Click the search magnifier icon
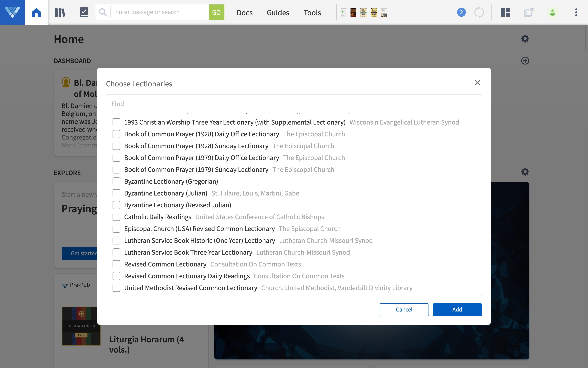The image size is (588, 368). (103, 12)
